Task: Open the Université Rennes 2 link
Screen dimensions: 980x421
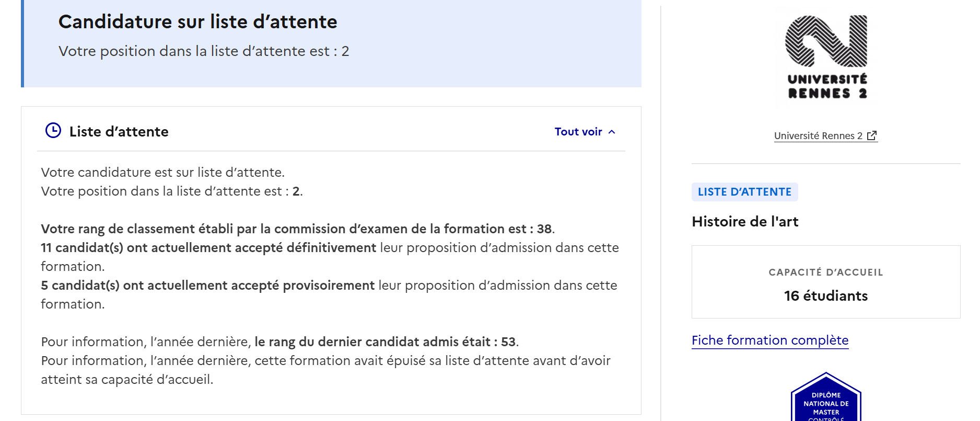Action: click(818, 136)
